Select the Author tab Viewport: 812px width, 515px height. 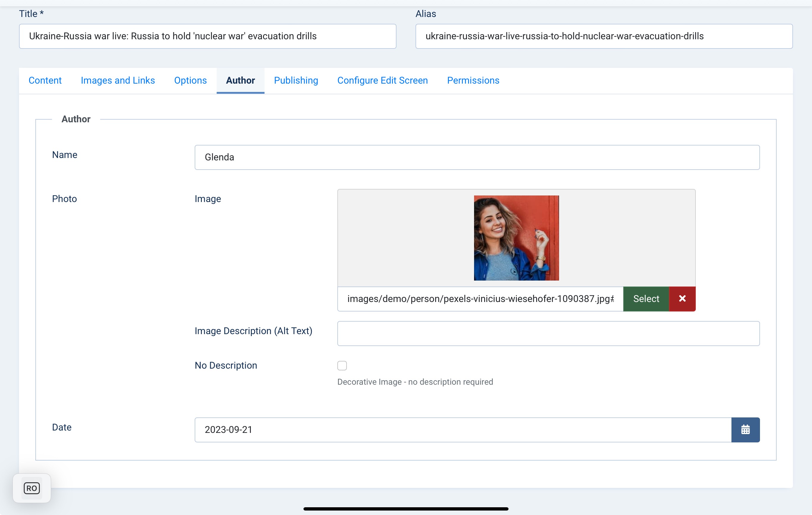coord(240,80)
